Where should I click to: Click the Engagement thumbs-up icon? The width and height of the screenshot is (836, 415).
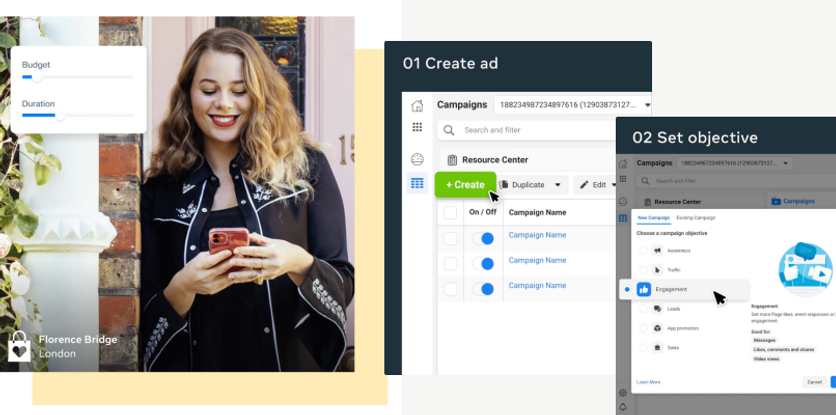pos(644,289)
